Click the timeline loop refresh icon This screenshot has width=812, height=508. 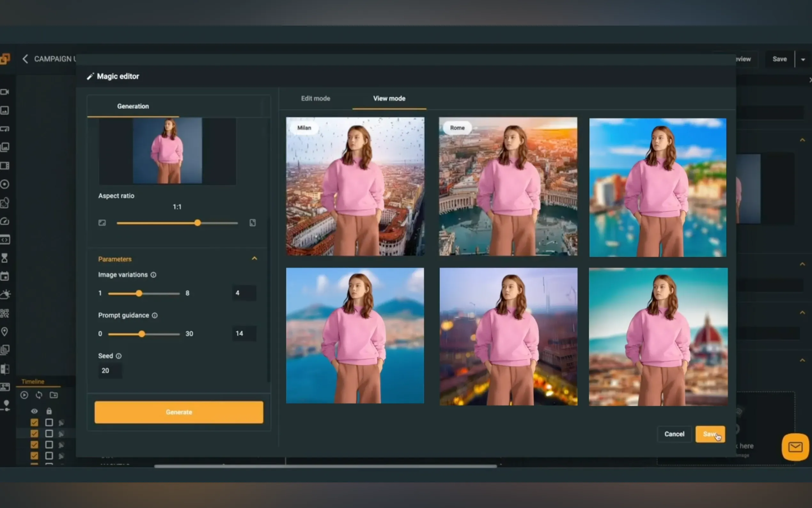coord(39,395)
